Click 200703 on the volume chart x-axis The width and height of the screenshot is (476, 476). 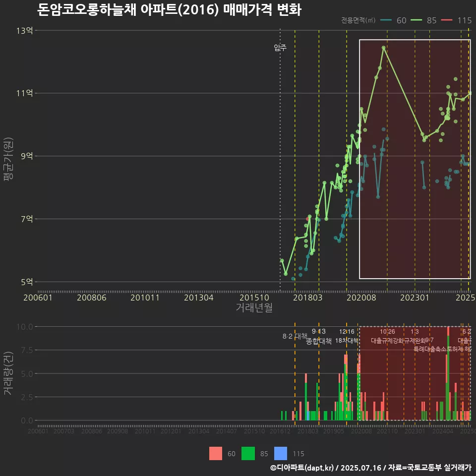coord(64,431)
